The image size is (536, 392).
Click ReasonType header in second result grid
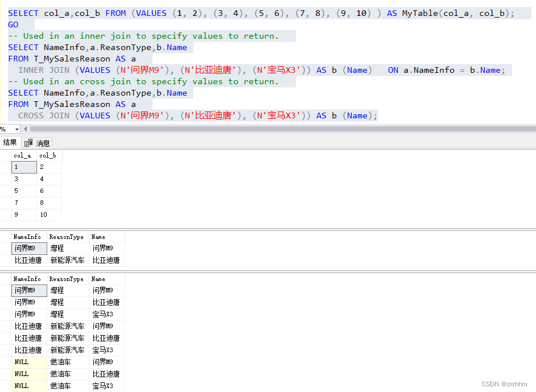pyautogui.click(x=68, y=237)
